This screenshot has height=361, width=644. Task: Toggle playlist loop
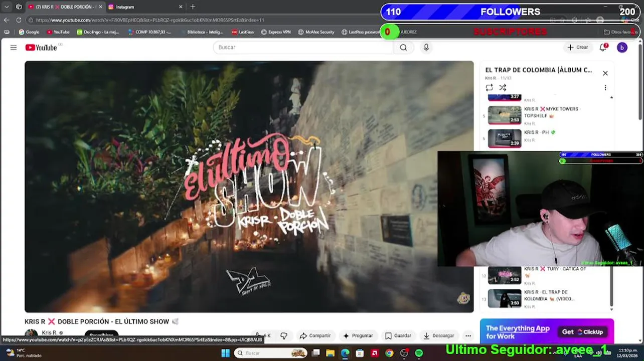pos(489,87)
